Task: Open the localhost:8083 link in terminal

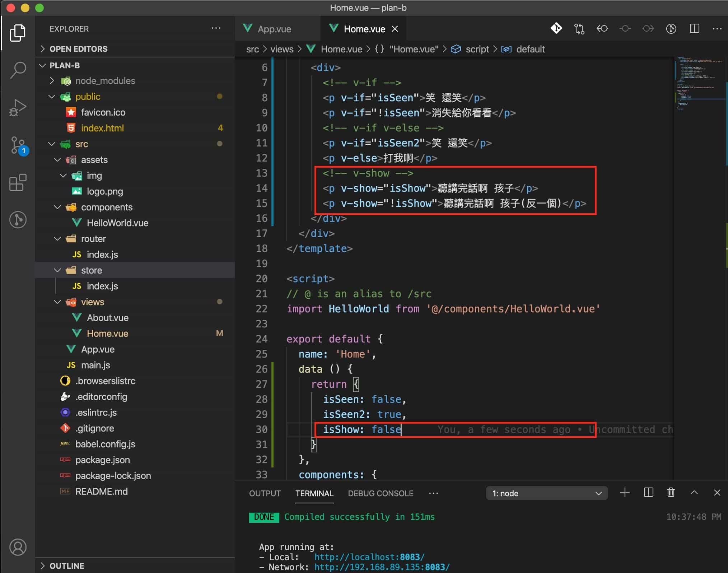Action: [x=369, y=557]
